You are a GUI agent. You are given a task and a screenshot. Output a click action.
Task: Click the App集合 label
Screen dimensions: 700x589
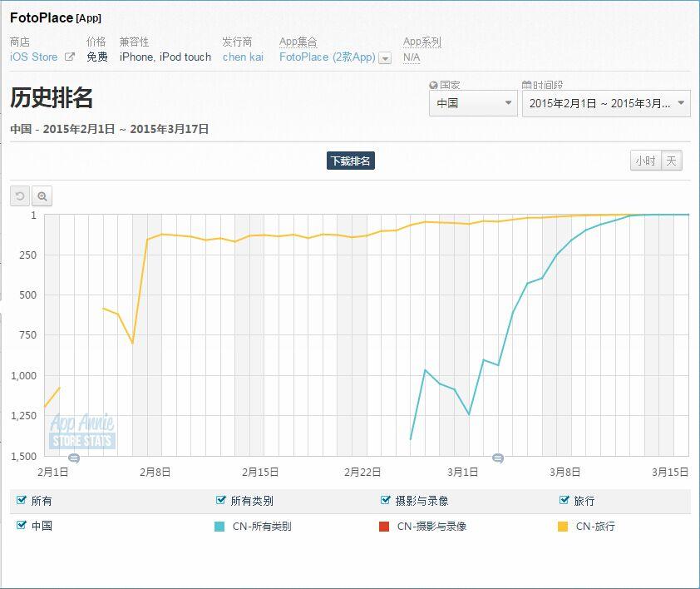pos(298,42)
